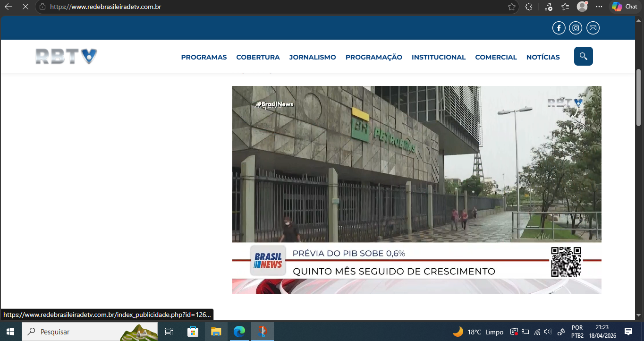Open File Explorer from taskbar
The height and width of the screenshot is (341, 644).
click(x=216, y=332)
